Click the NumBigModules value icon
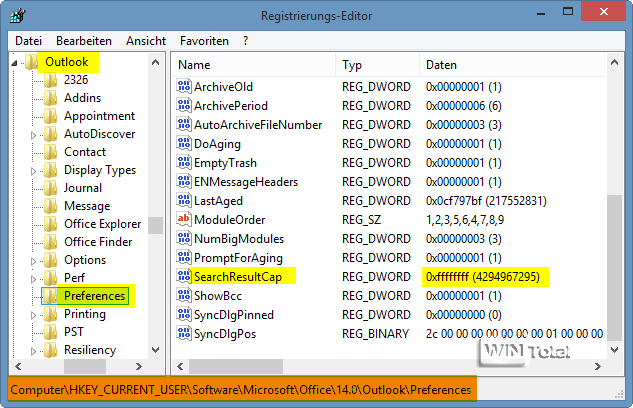 184,238
